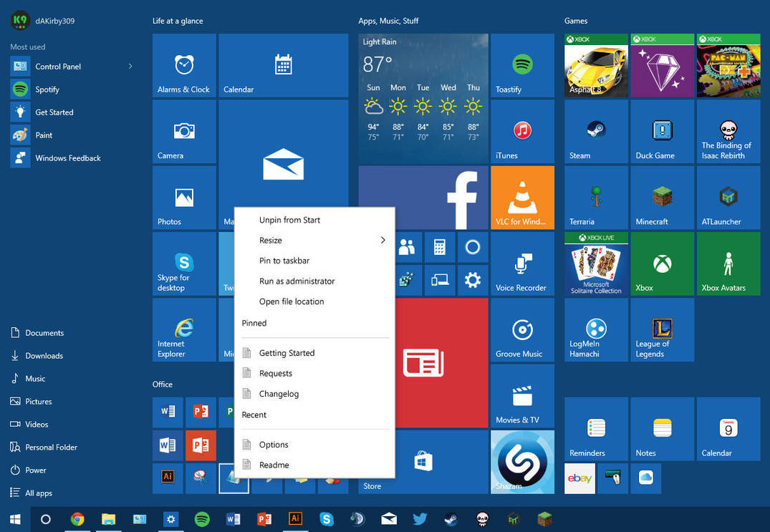Open the Adobe Illustrator tile in Office
This screenshot has height=532, width=770.
coord(168,478)
